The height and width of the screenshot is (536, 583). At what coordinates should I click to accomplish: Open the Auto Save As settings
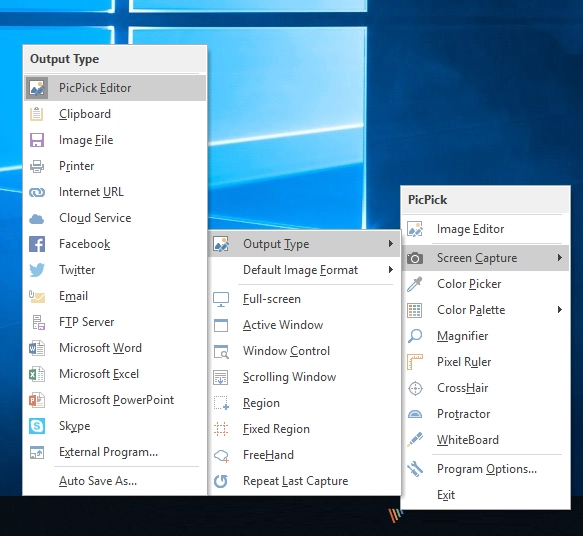point(115,481)
